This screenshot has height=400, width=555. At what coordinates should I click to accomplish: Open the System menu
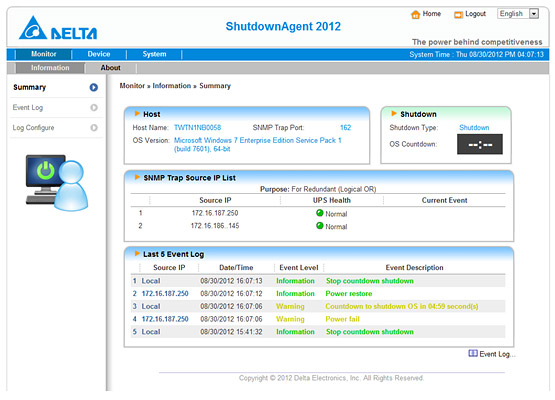tap(154, 54)
